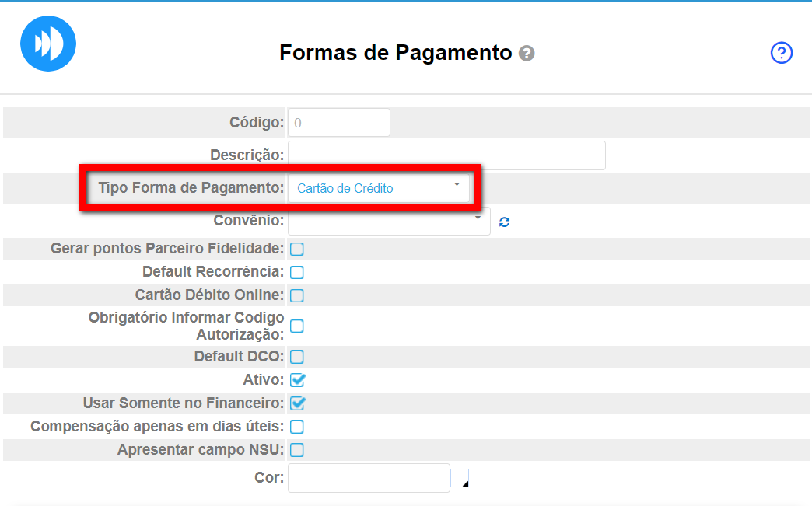Disable Usar Somente no Financeiro
This screenshot has height=506, width=812.
point(297,403)
